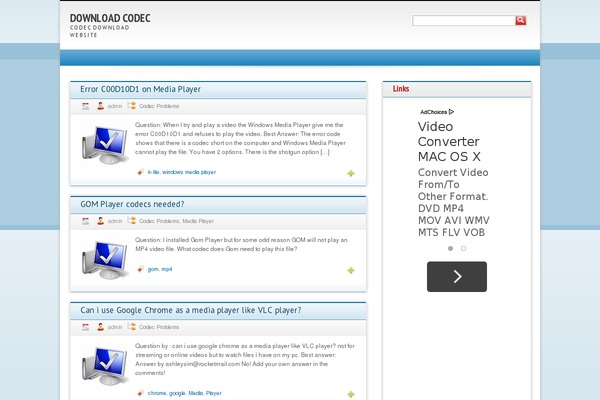Click author icon in GOM Player post
Viewport: 600px width, 400px height.
coord(100,221)
